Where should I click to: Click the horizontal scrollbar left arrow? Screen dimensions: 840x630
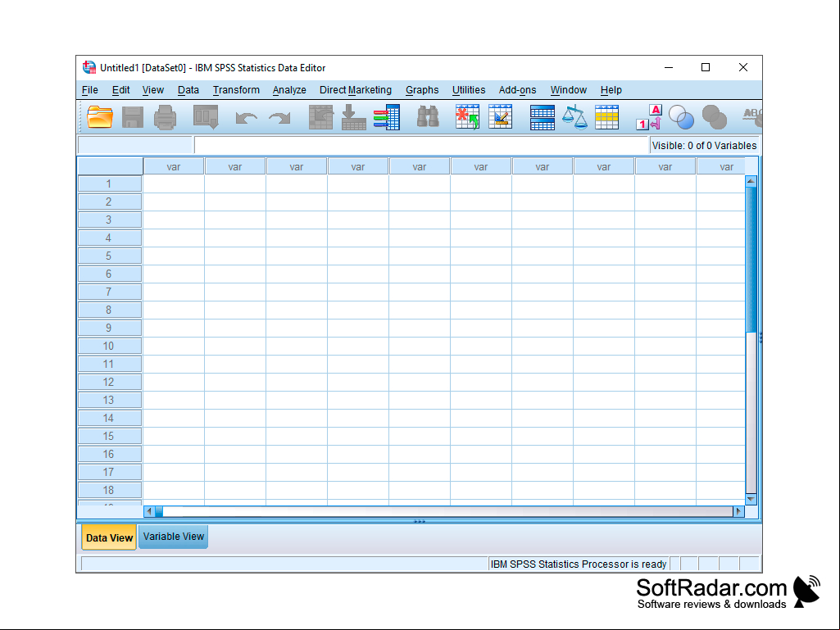coord(149,511)
